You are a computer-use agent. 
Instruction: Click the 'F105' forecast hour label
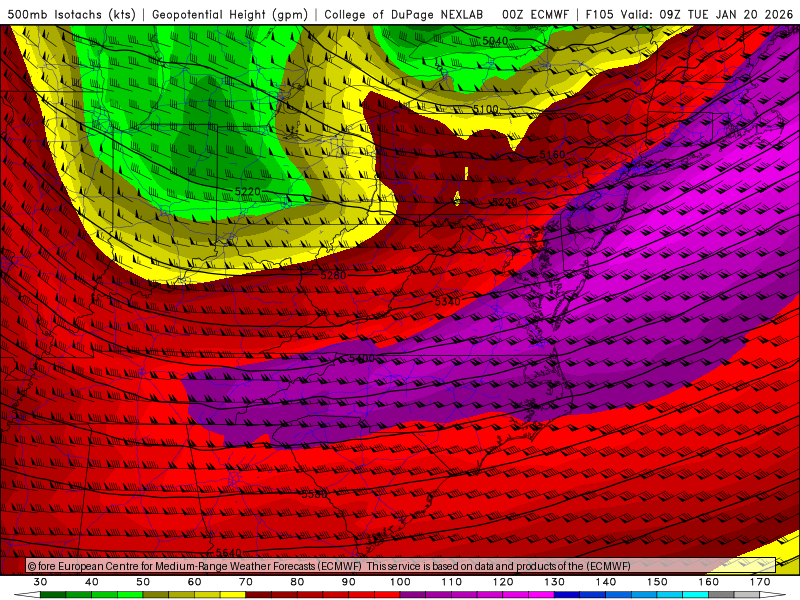point(599,14)
